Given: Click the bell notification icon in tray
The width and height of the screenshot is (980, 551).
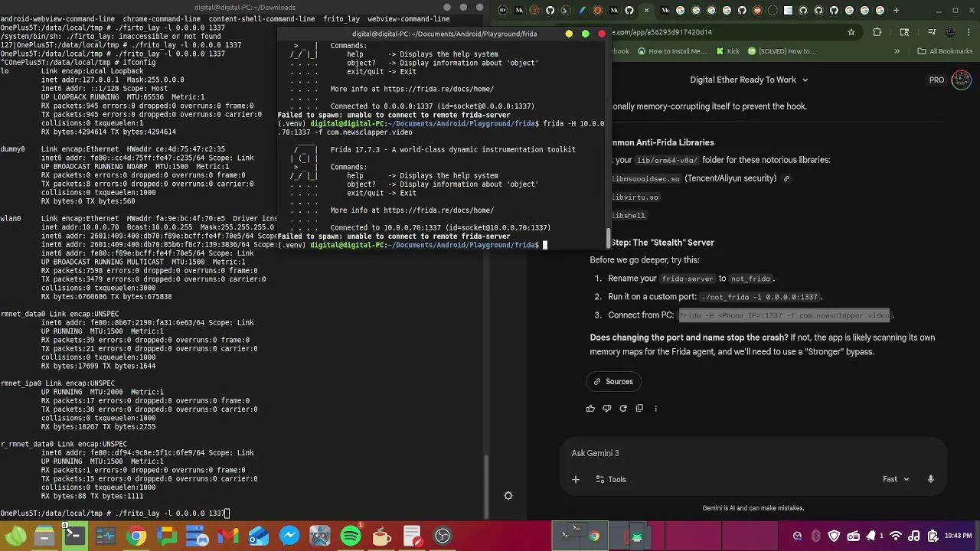Looking at the screenshot, I should coord(871,536).
